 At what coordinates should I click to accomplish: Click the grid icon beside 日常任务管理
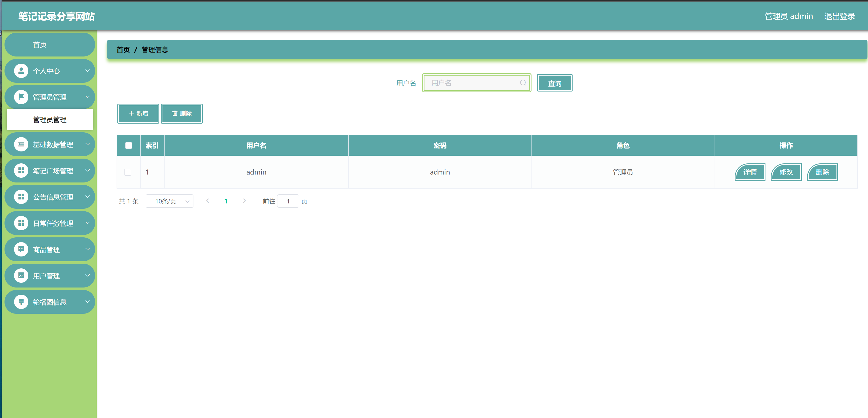(21, 223)
